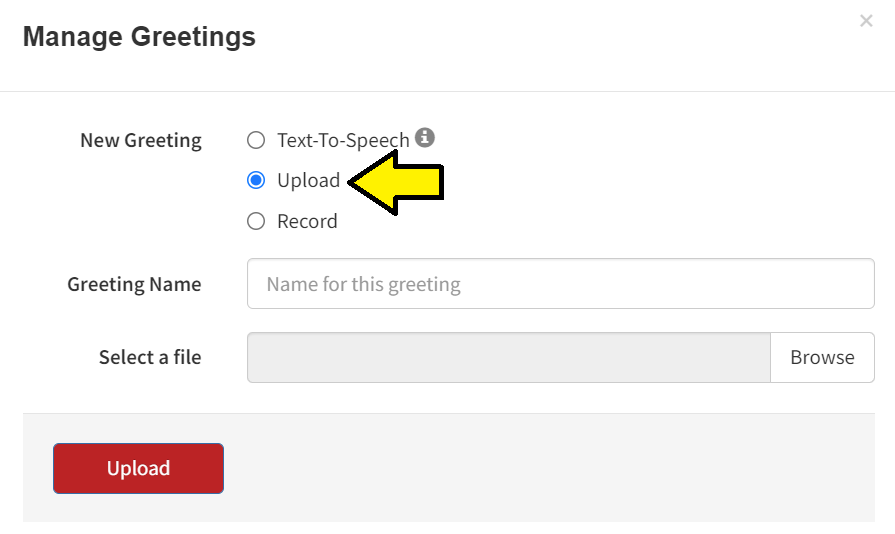Viewport: 895px width, 534px height.
Task: Click the red Upload button
Action: [139, 468]
